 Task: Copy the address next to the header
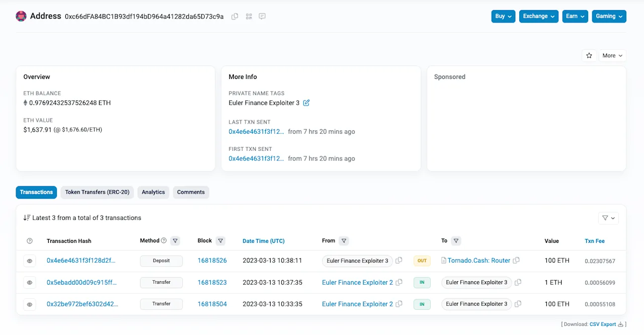(x=234, y=17)
